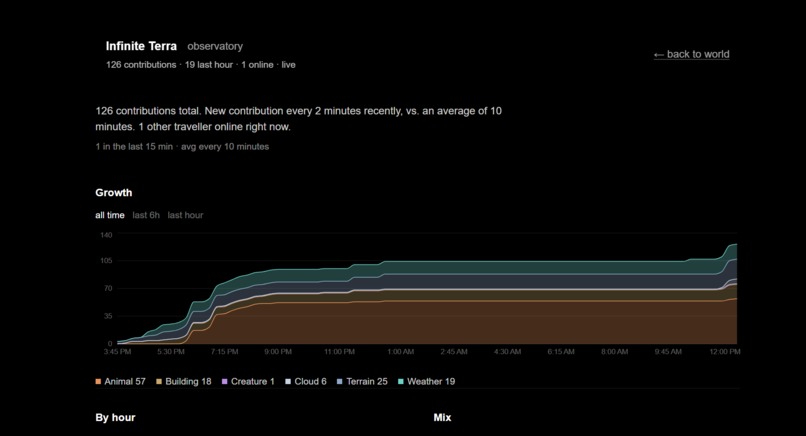806x436 pixels.
Task: Click the 1 in the last 15 min text
Action: pyautogui.click(x=134, y=147)
